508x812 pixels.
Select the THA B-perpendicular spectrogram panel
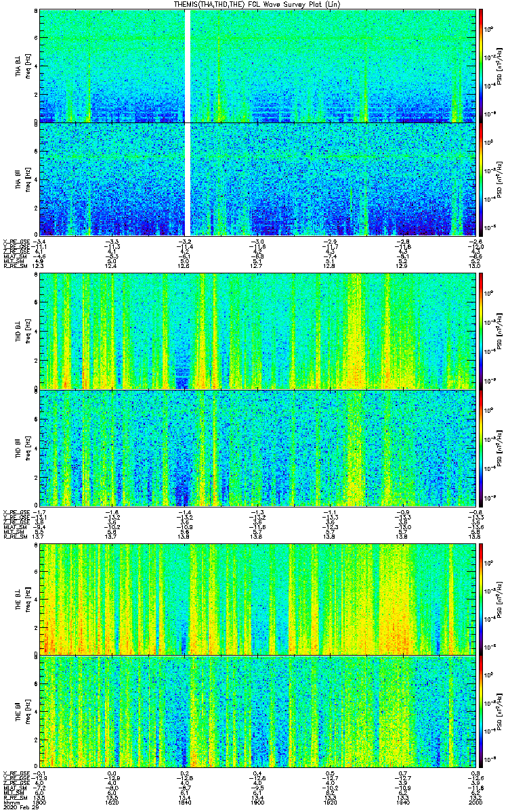pos(257,66)
